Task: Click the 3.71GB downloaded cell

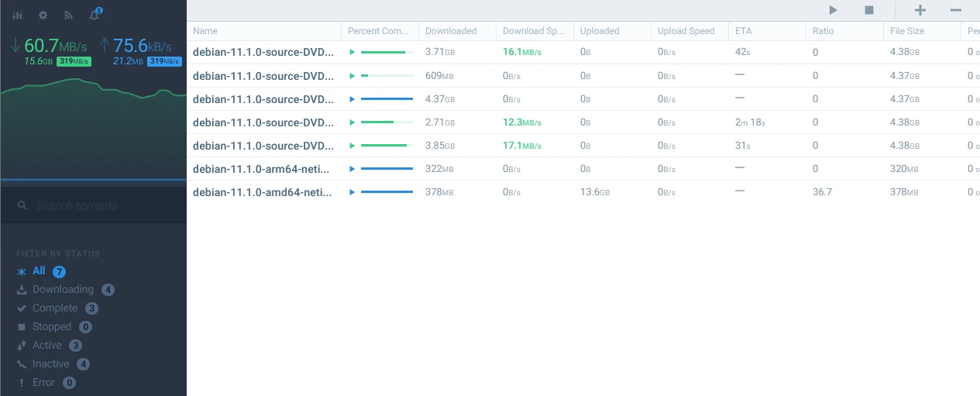Action: (440, 53)
